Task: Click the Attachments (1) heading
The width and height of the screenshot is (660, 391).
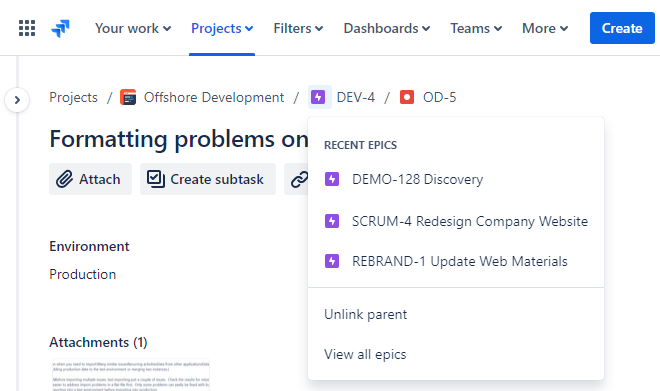Action: pyautogui.click(x=98, y=342)
